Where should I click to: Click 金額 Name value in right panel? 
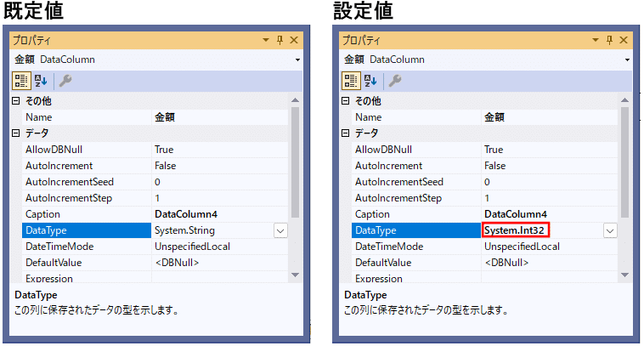[x=494, y=117]
